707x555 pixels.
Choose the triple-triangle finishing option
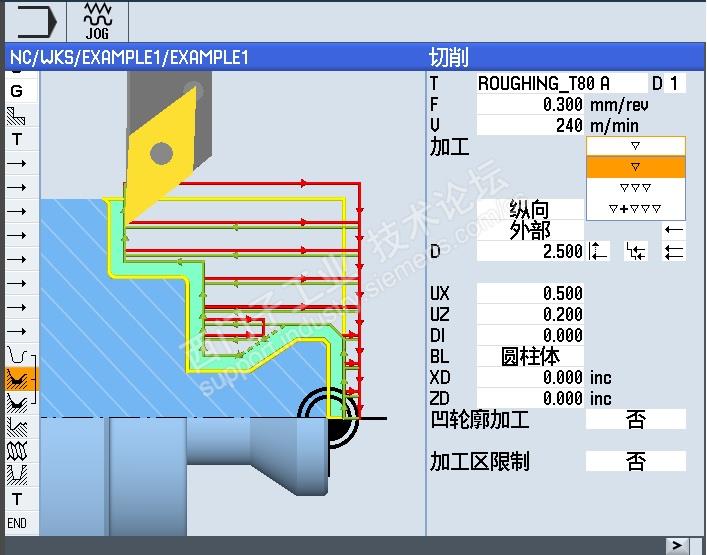click(x=636, y=188)
